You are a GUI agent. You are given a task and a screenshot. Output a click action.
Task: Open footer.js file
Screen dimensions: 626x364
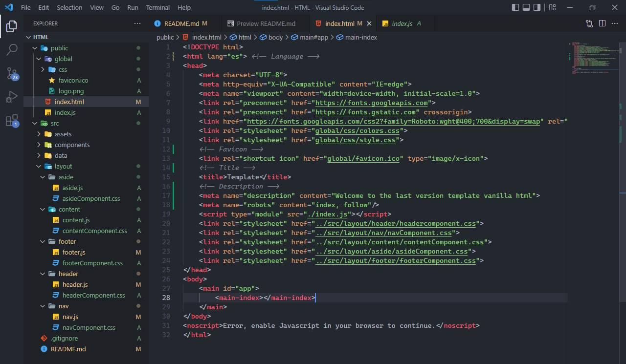[86, 252]
